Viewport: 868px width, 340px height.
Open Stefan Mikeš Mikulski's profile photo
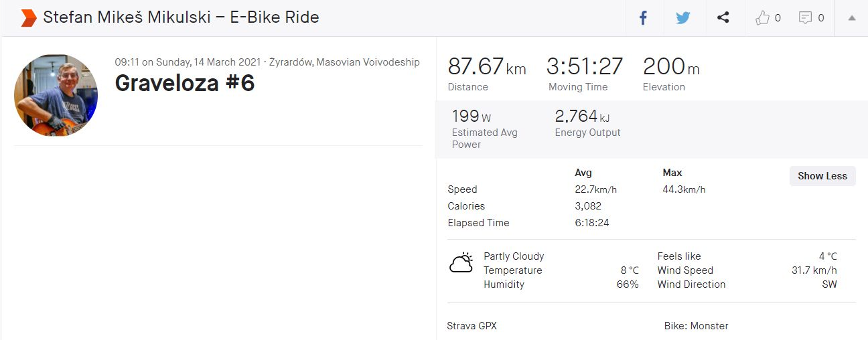(56, 96)
